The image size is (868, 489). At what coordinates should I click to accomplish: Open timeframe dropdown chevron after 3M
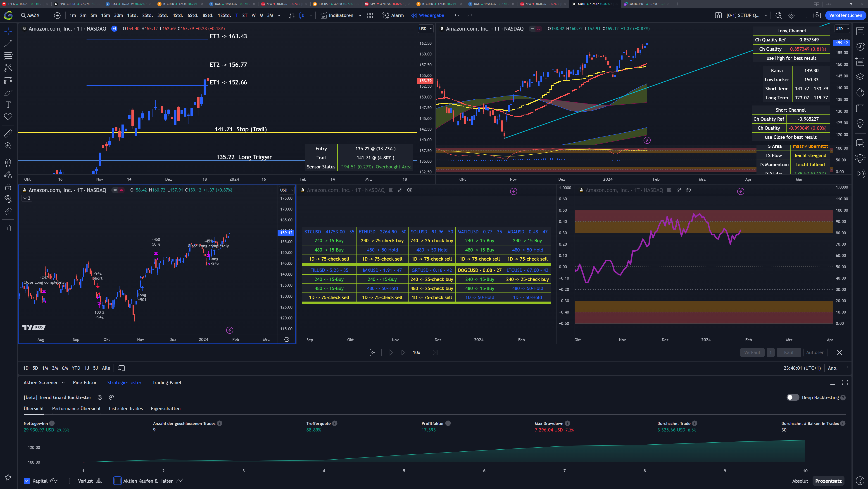pyautogui.click(x=279, y=15)
